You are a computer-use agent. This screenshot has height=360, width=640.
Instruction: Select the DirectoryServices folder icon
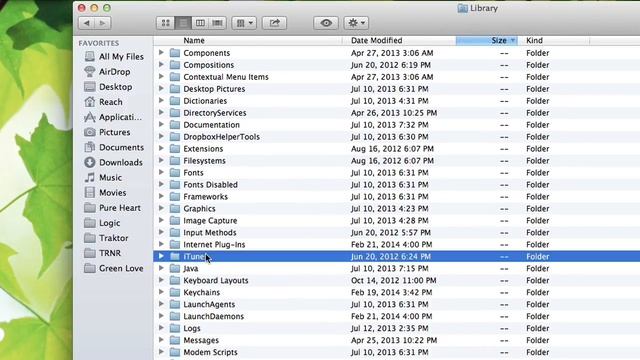point(175,113)
